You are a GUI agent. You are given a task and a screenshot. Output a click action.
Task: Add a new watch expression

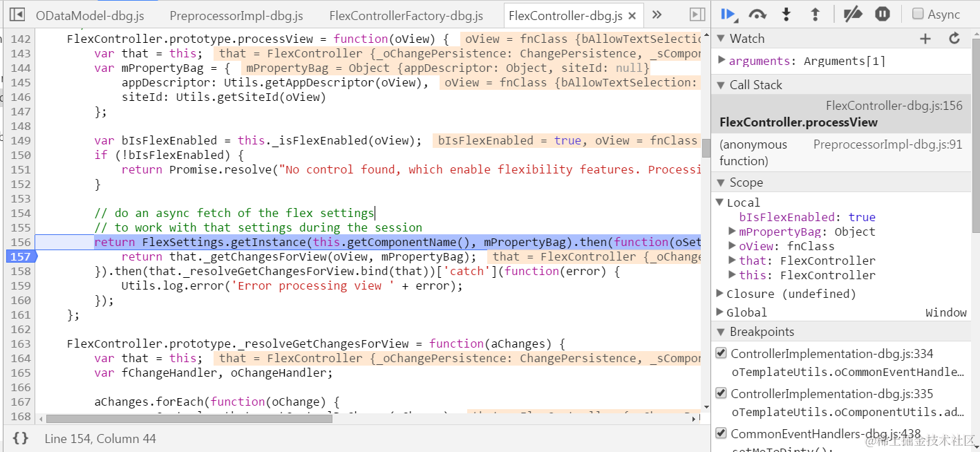[925, 39]
